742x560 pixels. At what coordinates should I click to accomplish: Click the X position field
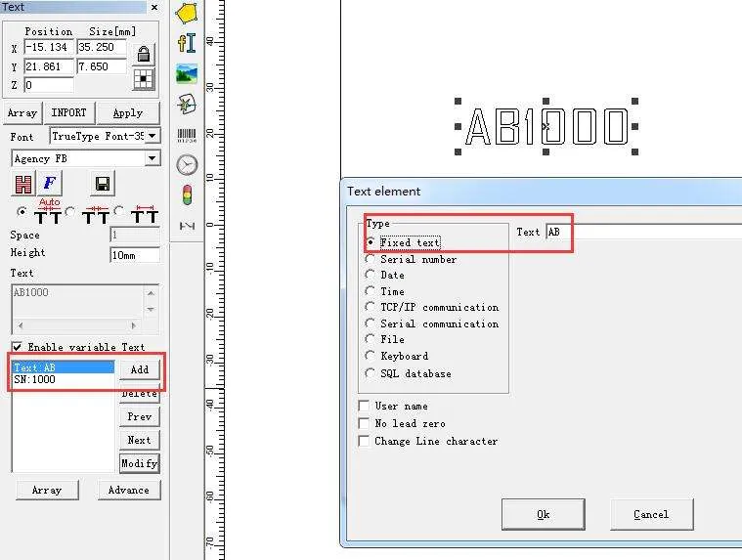(x=49, y=47)
